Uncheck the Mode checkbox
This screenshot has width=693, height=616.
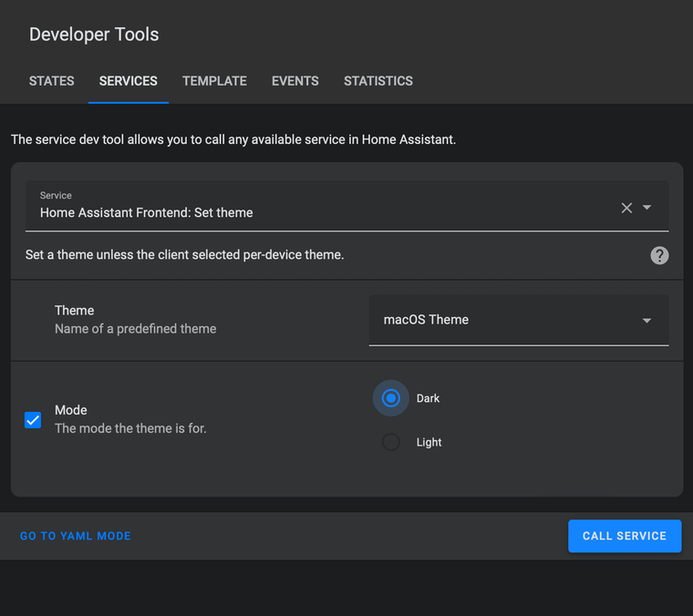[x=33, y=419]
